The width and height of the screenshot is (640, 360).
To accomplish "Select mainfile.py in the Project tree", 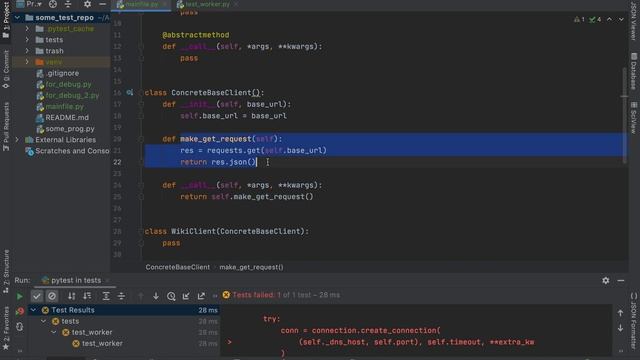I will pyautogui.click(x=64, y=106).
